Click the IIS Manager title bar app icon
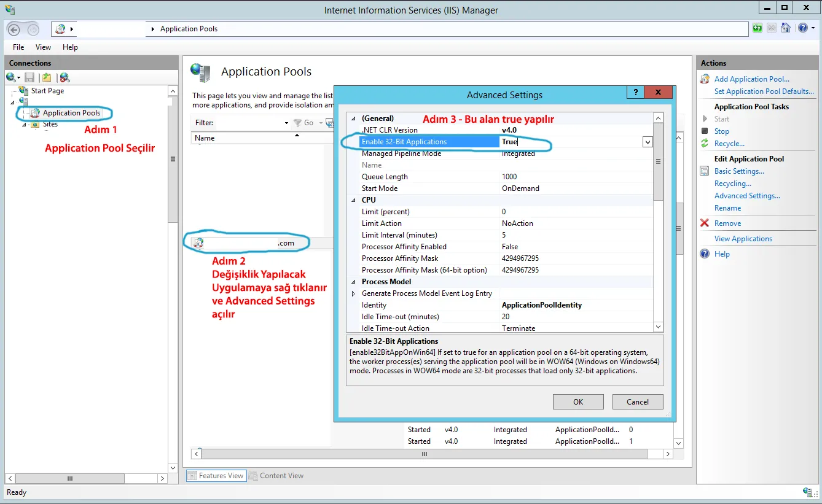This screenshot has height=504, width=822. pos(10,10)
